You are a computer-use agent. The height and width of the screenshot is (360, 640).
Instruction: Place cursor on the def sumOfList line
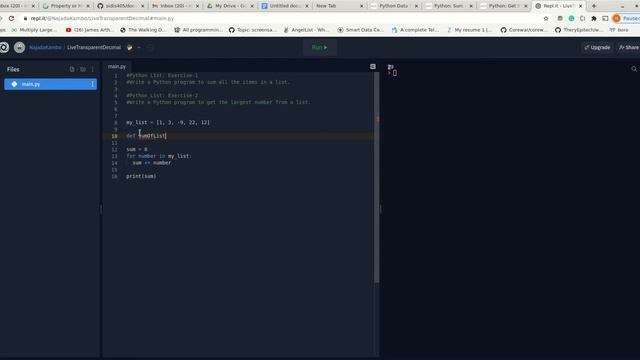pyautogui.click(x=146, y=136)
